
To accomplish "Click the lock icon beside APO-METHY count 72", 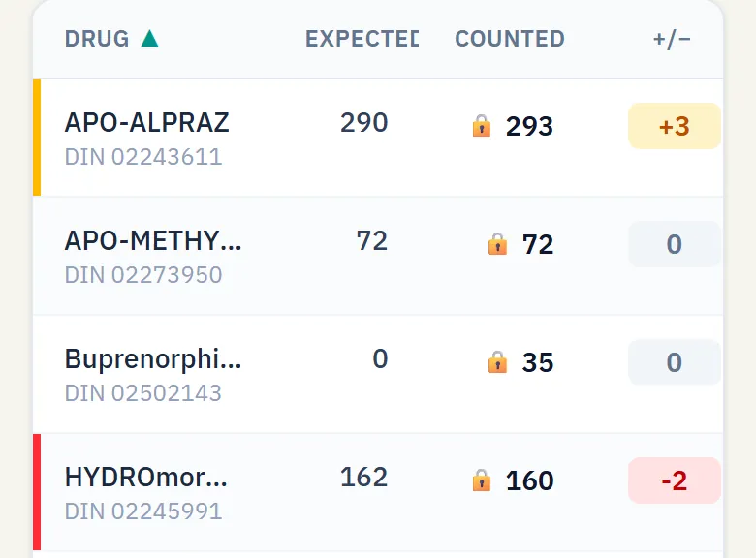I will pos(497,244).
